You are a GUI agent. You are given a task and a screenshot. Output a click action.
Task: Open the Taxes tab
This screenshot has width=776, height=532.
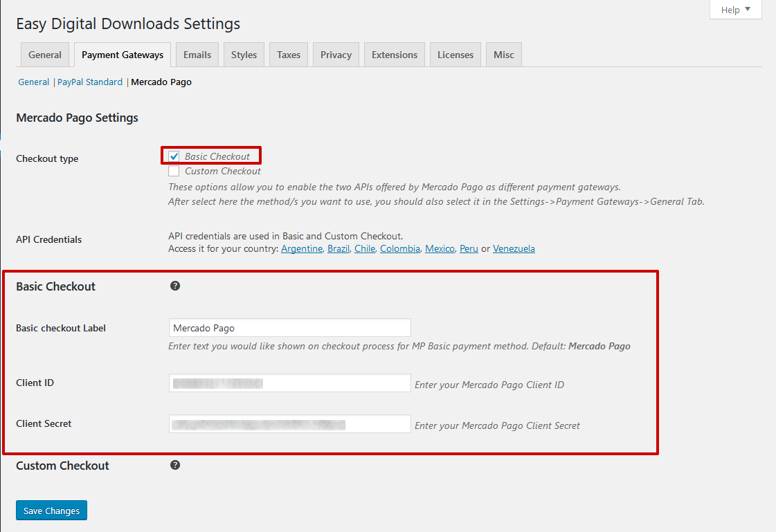tap(289, 55)
